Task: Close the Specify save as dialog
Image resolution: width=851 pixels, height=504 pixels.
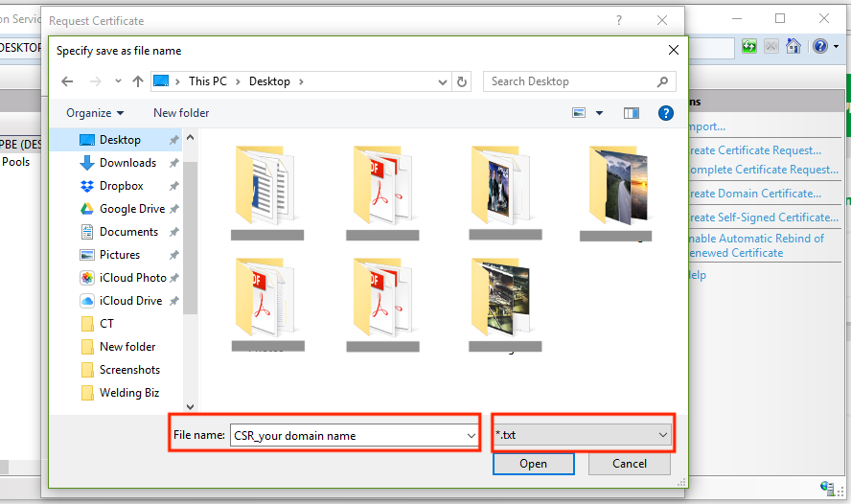Action: pos(674,50)
